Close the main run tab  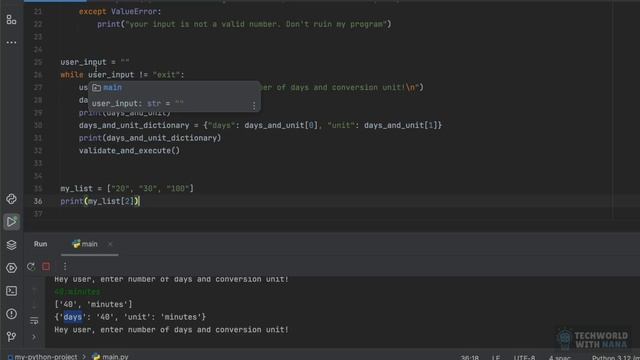coord(110,244)
